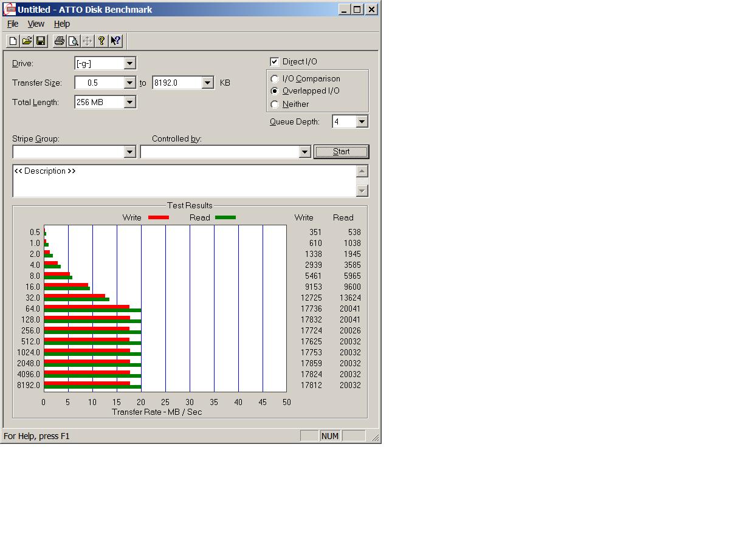Image resolution: width=756 pixels, height=549 pixels.
Task: Open the File menu
Action: click(x=12, y=24)
